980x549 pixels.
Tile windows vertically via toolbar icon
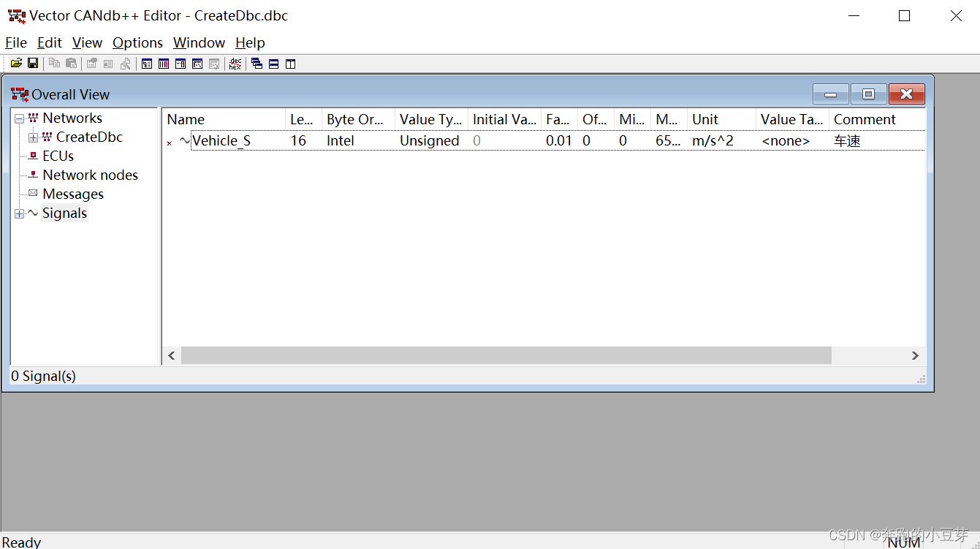coord(291,64)
